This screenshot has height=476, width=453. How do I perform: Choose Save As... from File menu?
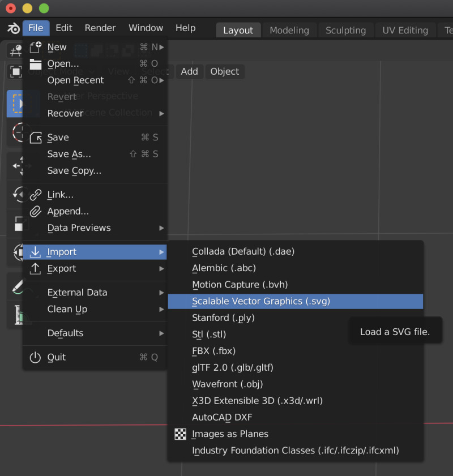[95, 154]
